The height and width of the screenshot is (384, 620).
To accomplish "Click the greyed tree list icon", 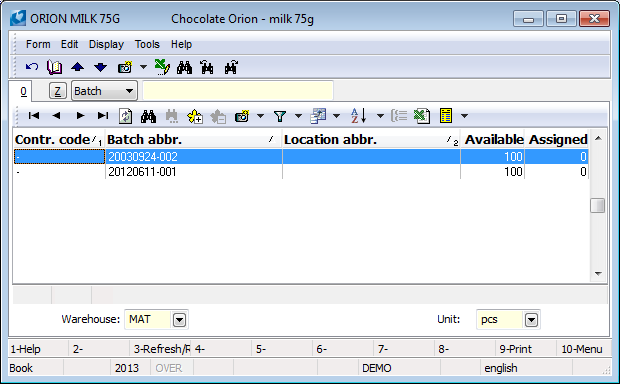I will (399, 116).
